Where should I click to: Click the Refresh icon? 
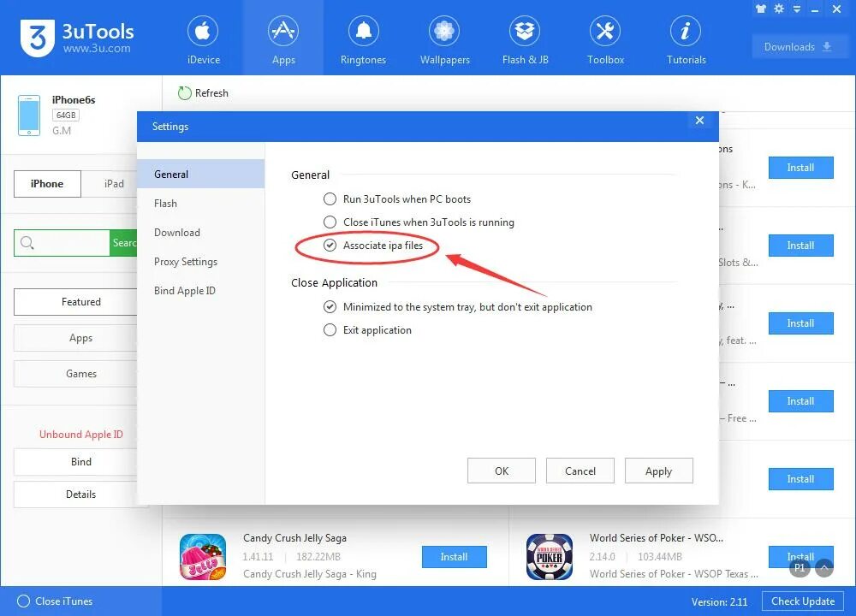tap(185, 93)
